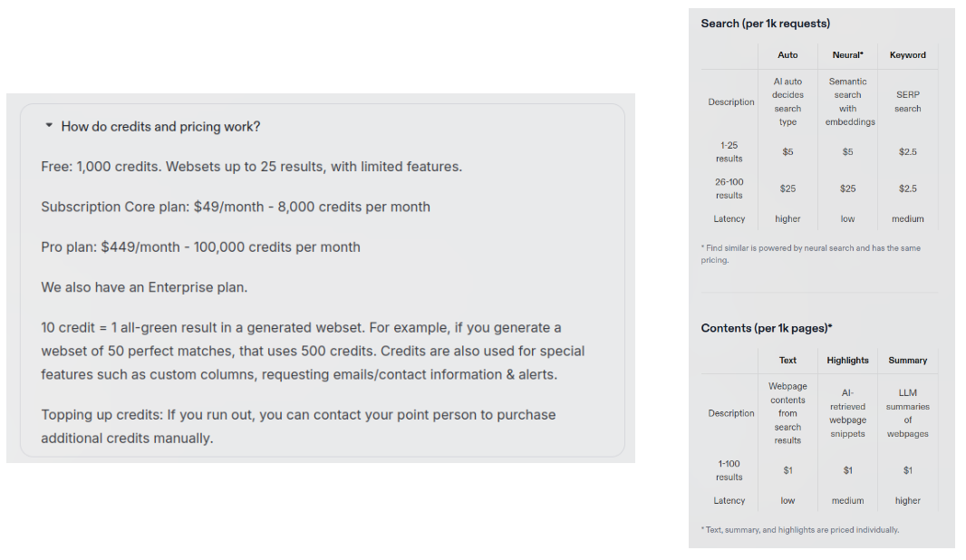Click the Pro plan $449/month line

pos(200,246)
